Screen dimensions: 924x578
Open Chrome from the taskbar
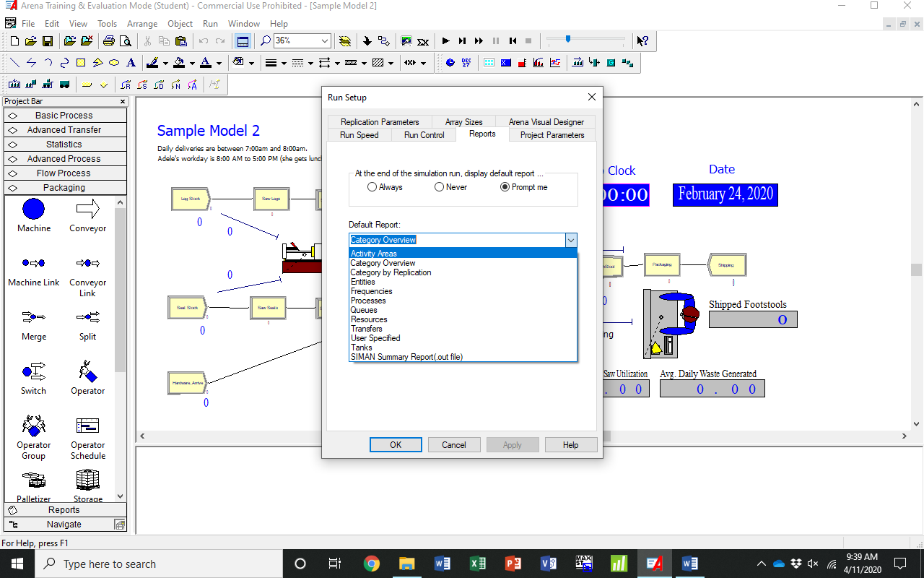(x=372, y=564)
